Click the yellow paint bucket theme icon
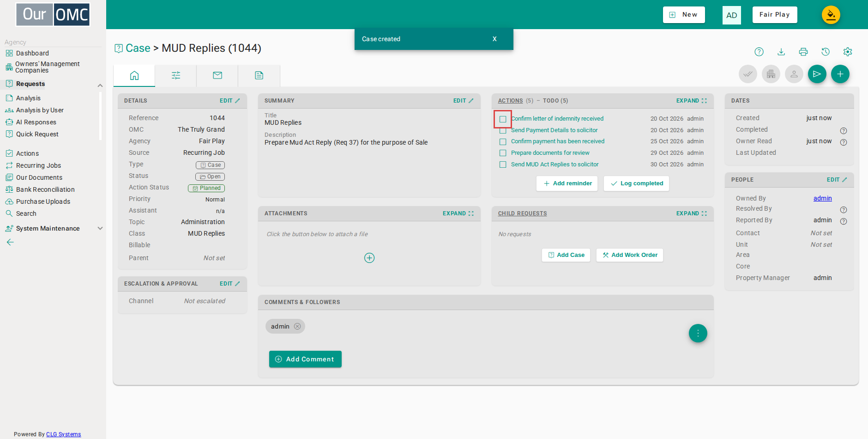This screenshot has height=439, width=868. pyautogui.click(x=831, y=15)
